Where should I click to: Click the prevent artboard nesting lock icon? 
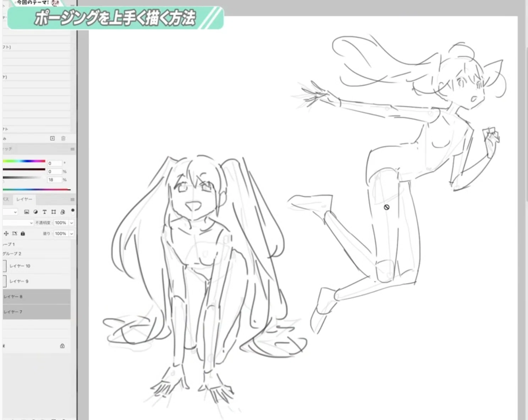15,233
